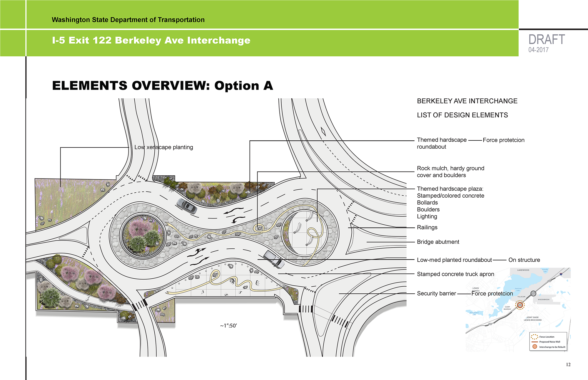The width and height of the screenshot is (588, 380).
Task: Click the crosswalk on the lower-left road
Action: (140, 305)
